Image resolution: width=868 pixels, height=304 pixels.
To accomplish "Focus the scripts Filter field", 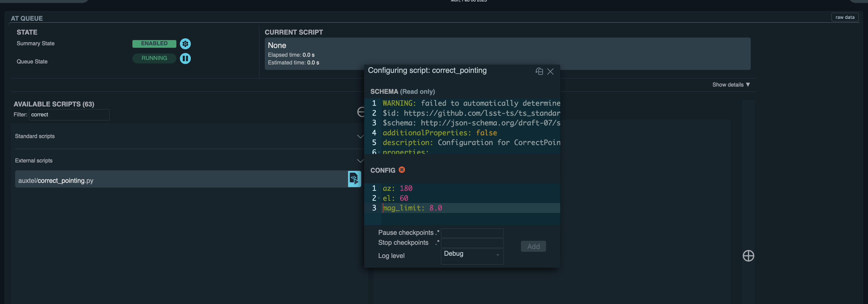I will [69, 115].
